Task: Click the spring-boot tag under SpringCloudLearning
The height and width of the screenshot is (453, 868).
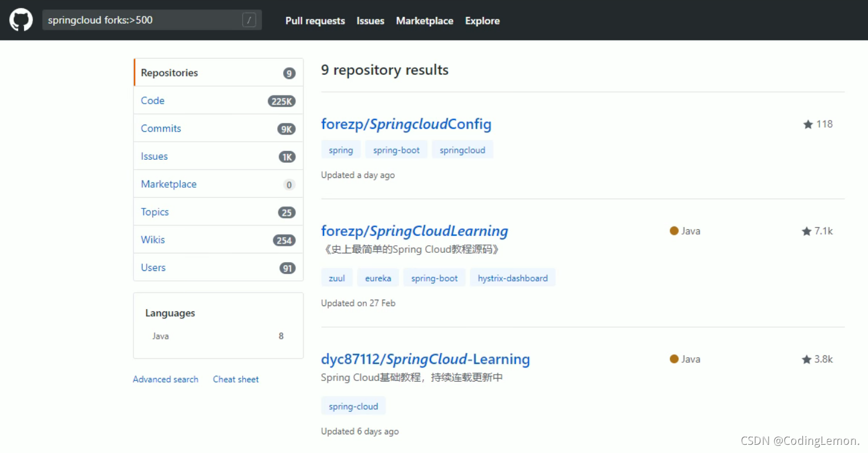Action: [435, 278]
